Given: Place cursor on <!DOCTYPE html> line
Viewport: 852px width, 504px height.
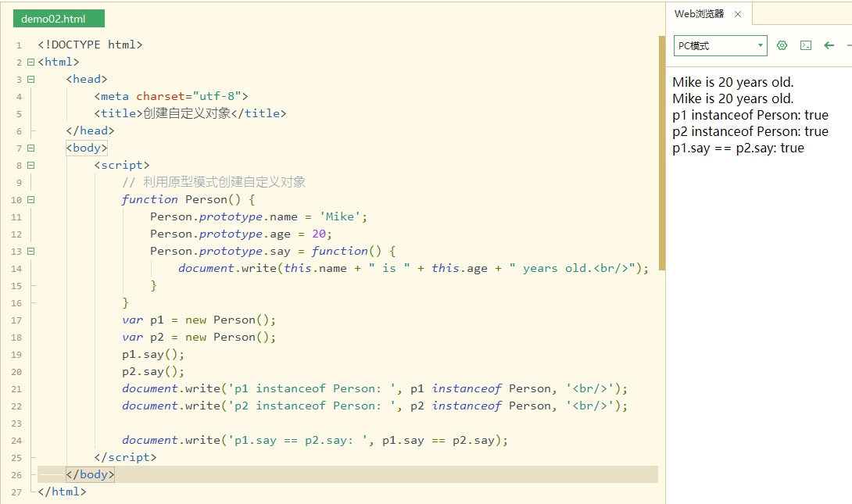Looking at the screenshot, I should (x=90, y=45).
